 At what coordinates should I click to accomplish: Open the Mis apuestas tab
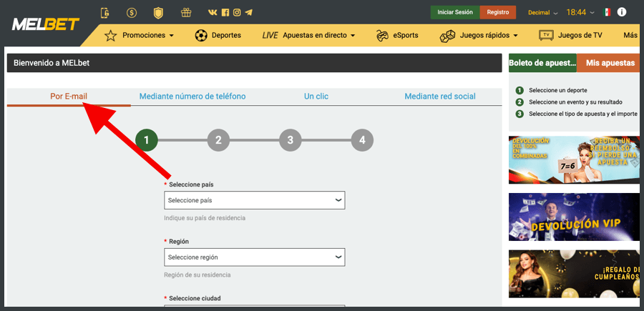tap(610, 63)
